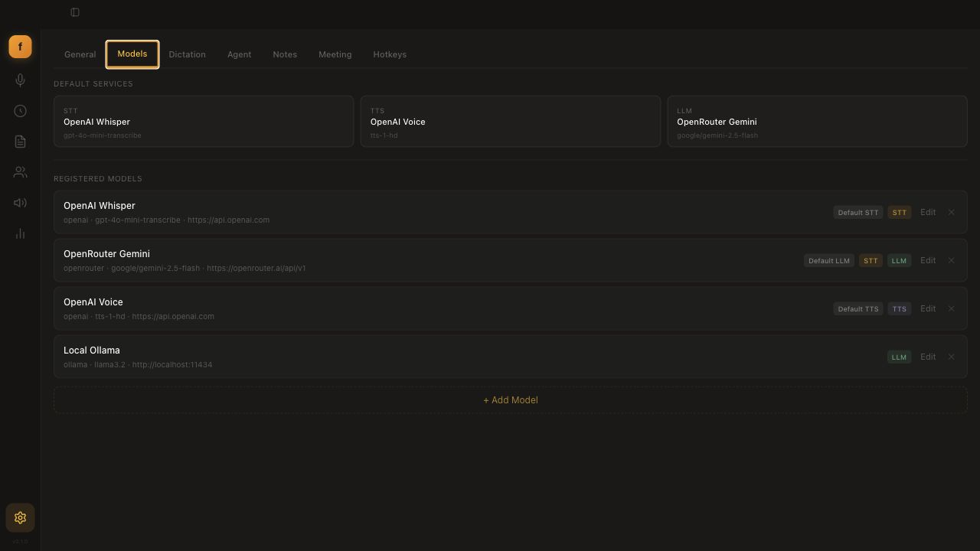Open the Agent tab
Screen dimensions: 980x551
[239, 54]
